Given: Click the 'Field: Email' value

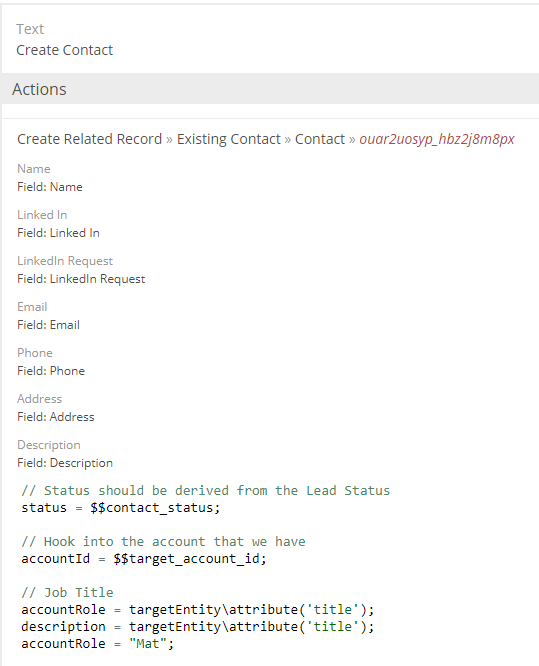Looking at the screenshot, I should click(48, 325).
